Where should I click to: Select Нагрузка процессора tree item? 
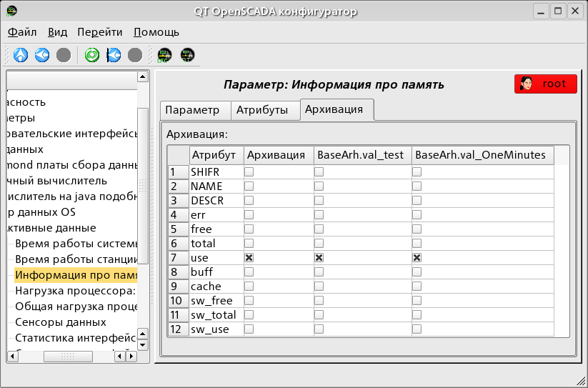[x=75, y=291]
